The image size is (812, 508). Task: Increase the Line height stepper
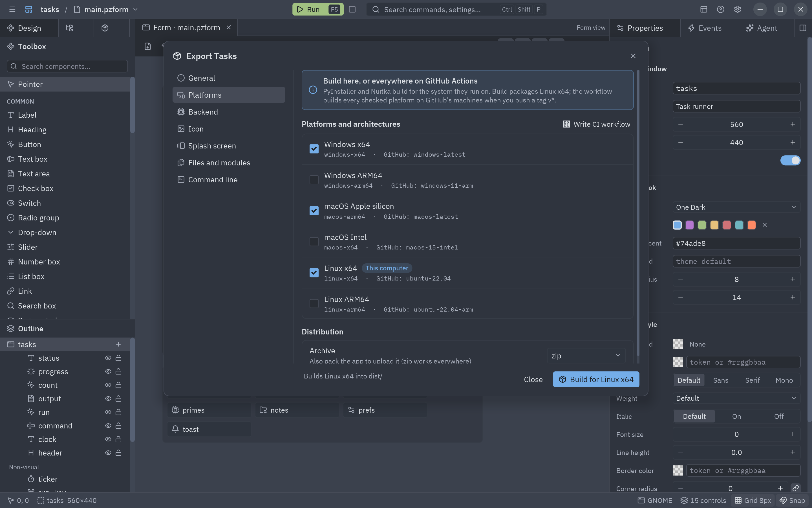point(793,453)
